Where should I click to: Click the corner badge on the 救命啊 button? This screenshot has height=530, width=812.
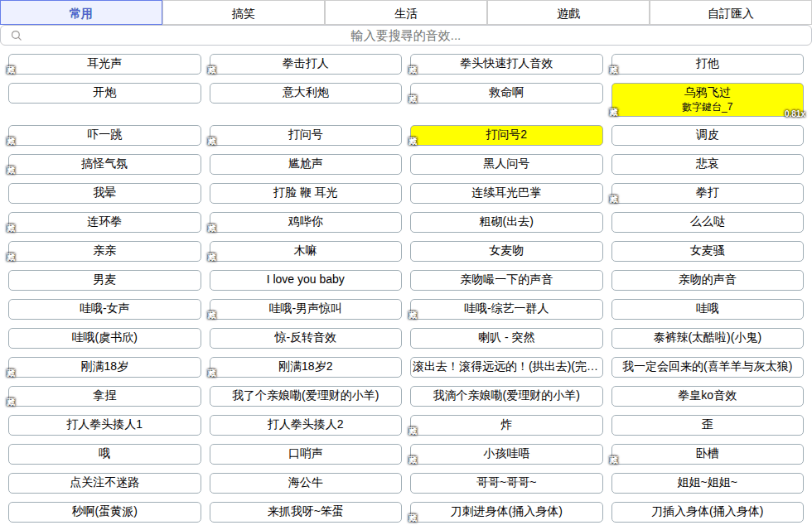(x=413, y=99)
